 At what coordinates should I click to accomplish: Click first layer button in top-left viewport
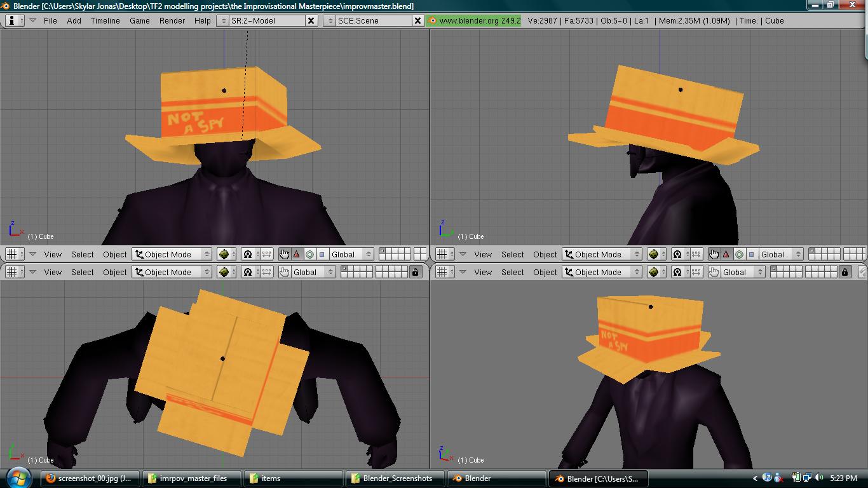click(383, 251)
